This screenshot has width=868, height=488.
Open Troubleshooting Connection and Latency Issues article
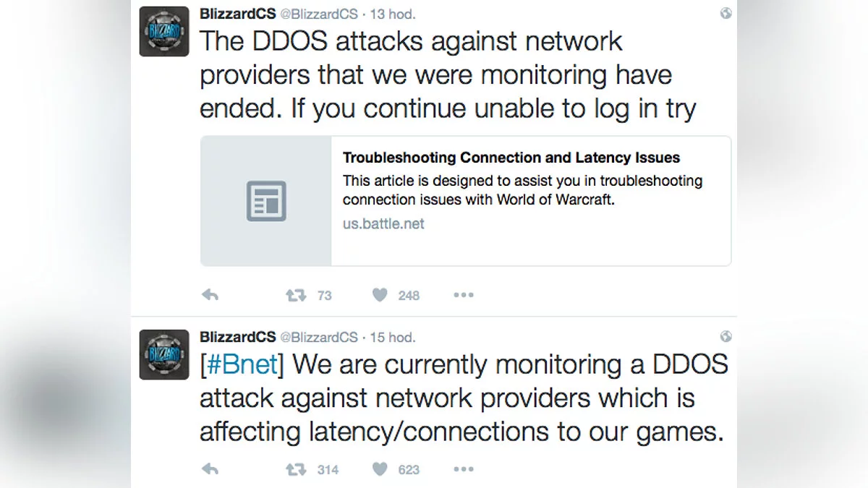tap(511, 158)
